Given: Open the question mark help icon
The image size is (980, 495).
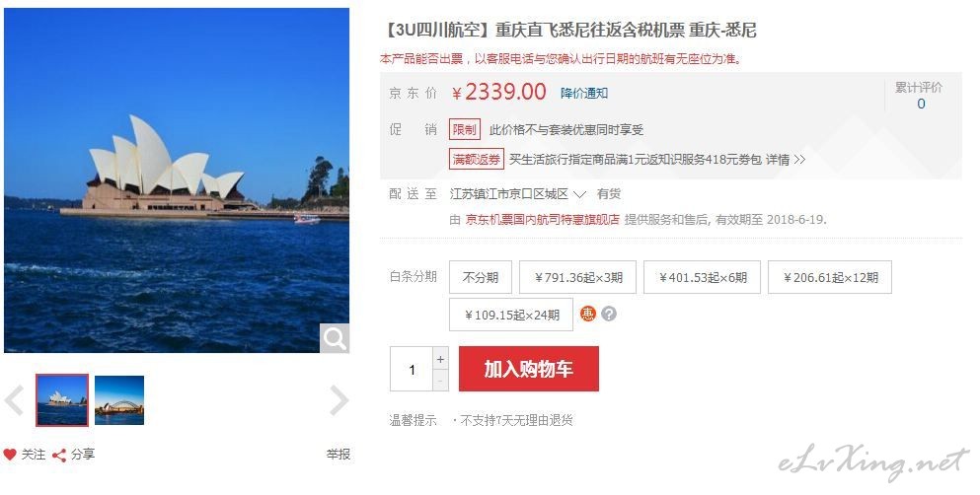Looking at the screenshot, I should coord(609,314).
